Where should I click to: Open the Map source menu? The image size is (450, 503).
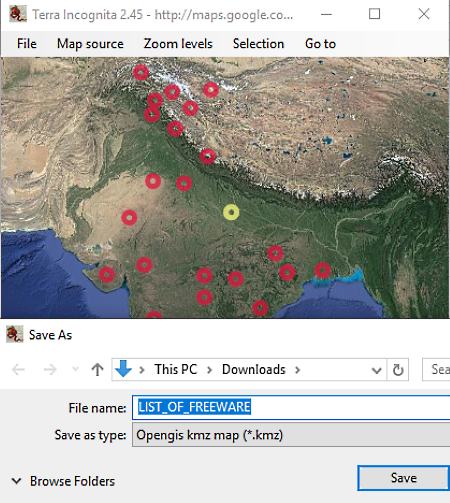[90, 44]
